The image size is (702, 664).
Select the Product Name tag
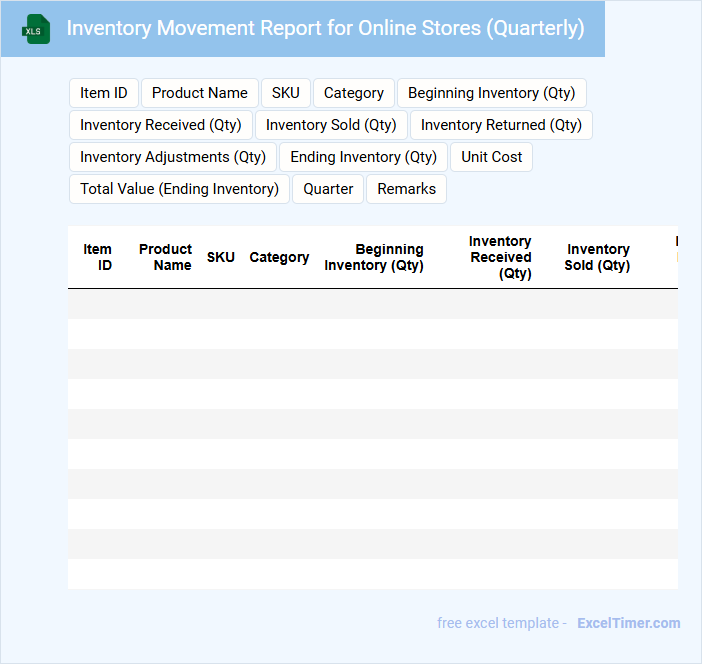click(200, 93)
